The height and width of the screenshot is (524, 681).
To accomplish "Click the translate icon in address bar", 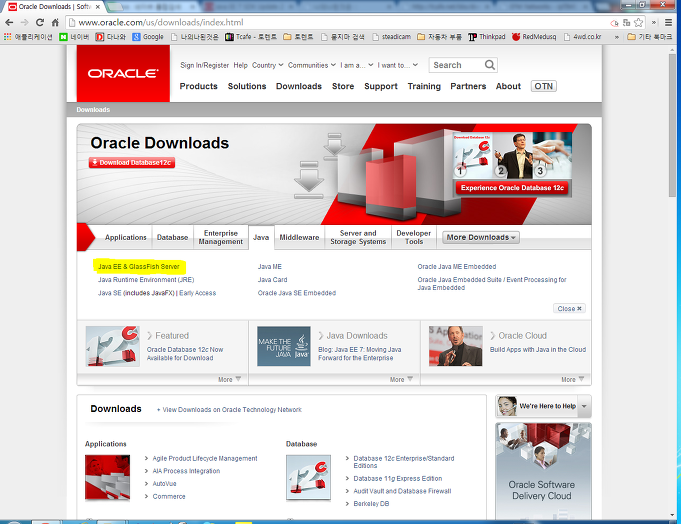I will 627,23.
